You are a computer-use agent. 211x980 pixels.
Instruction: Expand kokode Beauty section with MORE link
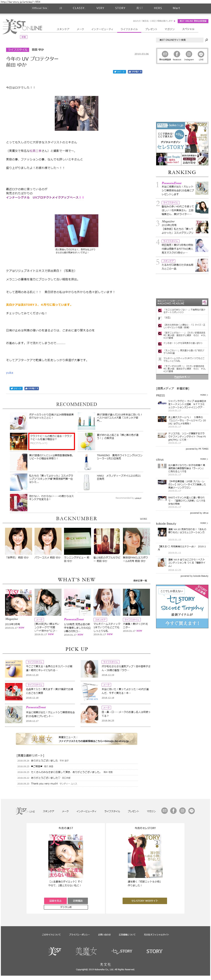(x=204, y=523)
